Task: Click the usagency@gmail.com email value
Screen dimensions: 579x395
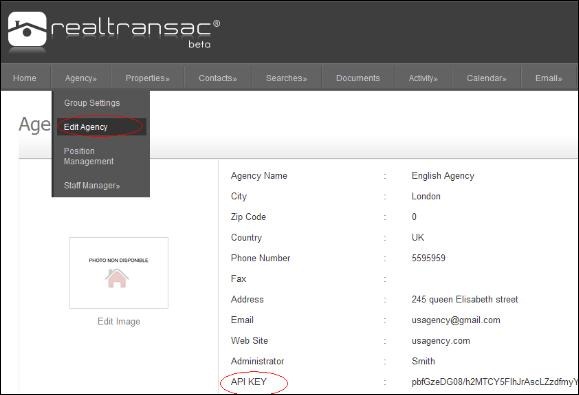Action: (x=456, y=320)
